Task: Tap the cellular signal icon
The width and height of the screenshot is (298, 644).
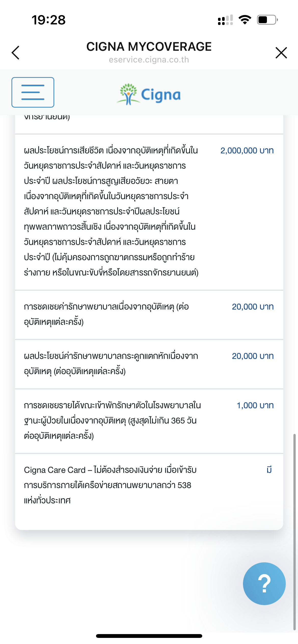Action: [x=225, y=20]
